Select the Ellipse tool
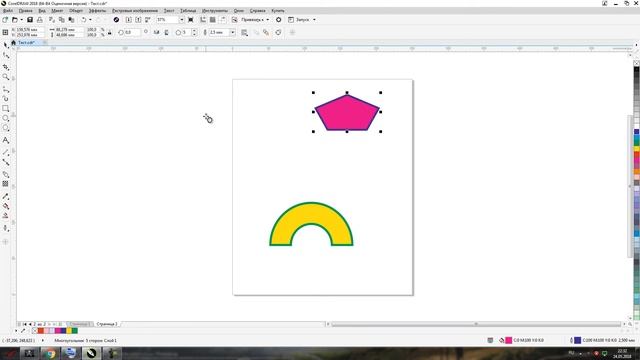 tap(6, 118)
